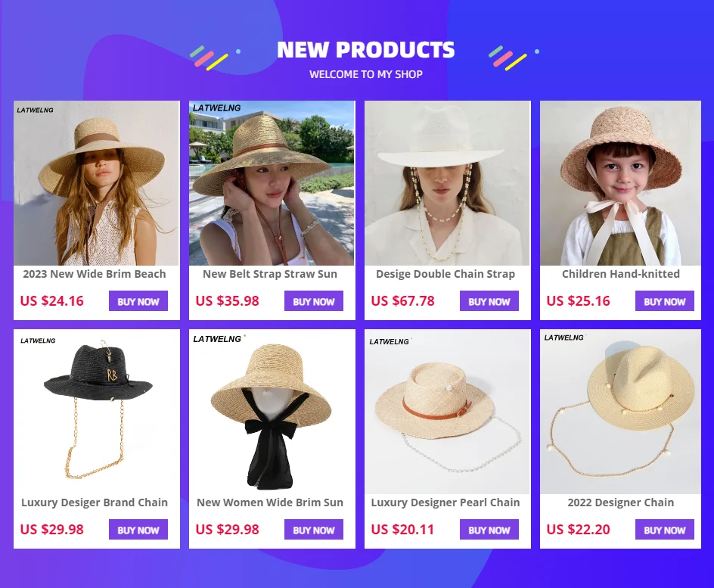
Task: Open the 'Desige Double Chain Strap' title link
Action: click(445, 274)
